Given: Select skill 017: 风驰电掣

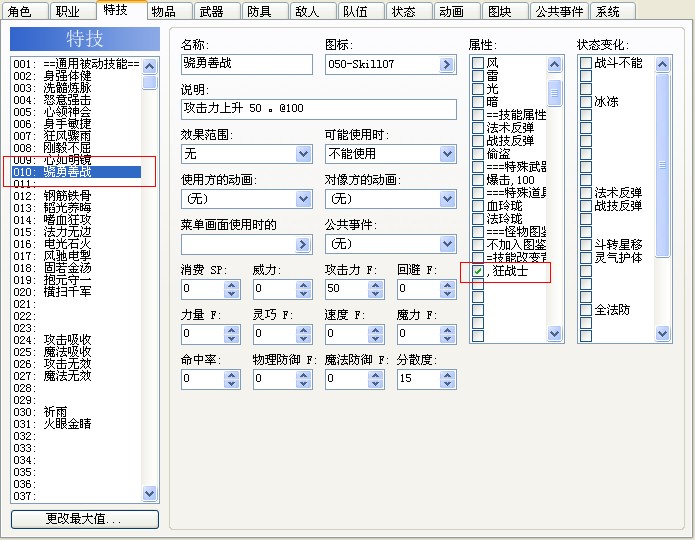Looking at the screenshot, I should tap(76, 256).
